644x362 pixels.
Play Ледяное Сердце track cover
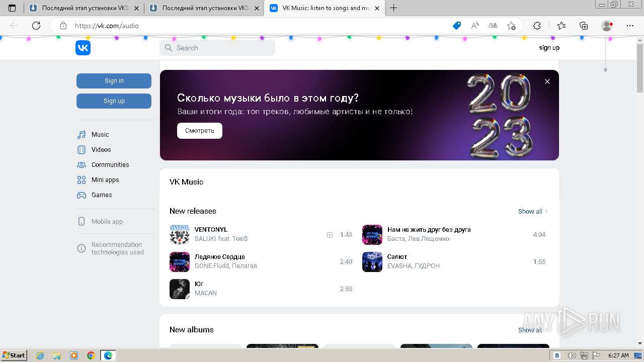coord(180,262)
